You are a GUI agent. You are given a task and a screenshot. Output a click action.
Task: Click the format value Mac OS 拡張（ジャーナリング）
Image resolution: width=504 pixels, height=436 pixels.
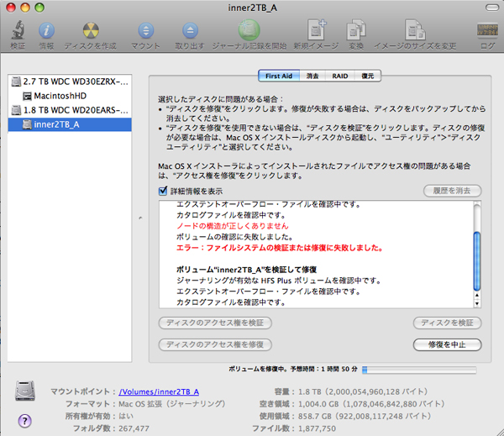172,404
